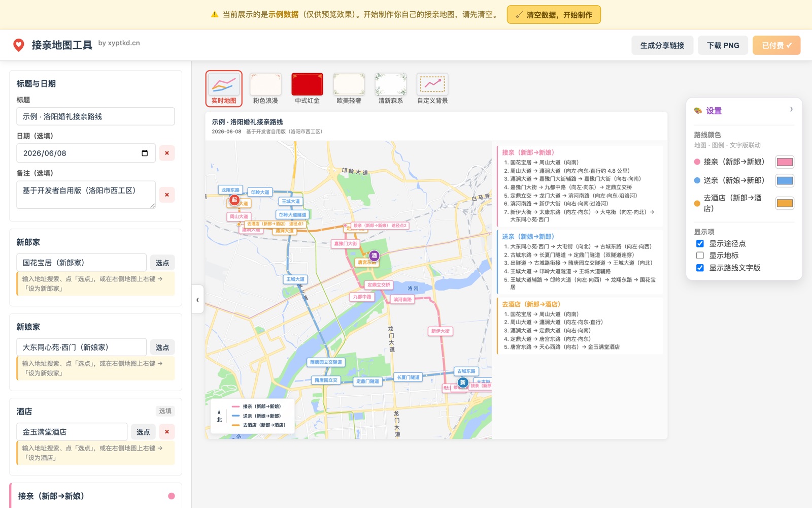Enable 显示地标 checkbox

pos(700,256)
